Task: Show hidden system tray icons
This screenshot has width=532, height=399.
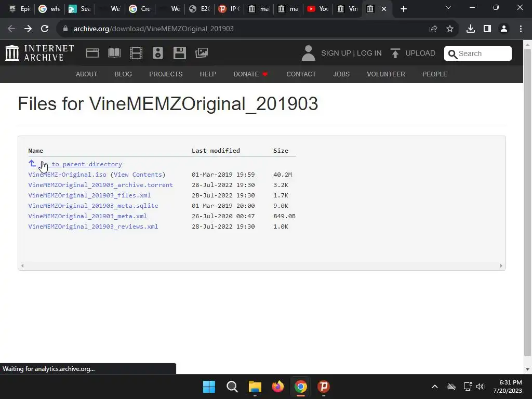Action: coord(435,387)
